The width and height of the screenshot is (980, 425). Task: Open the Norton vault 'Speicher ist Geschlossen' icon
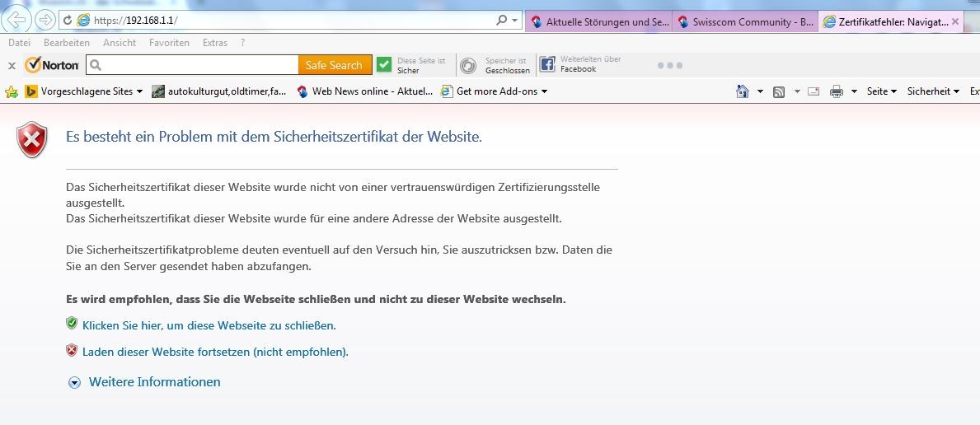coord(468,66)
